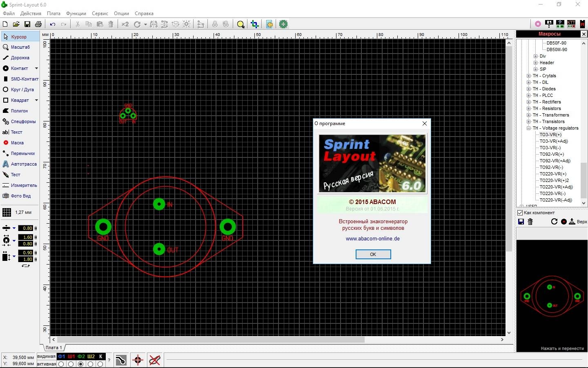Click the pad outer diameter 1.60 field
588x368 pixels.
pos(26,237)
